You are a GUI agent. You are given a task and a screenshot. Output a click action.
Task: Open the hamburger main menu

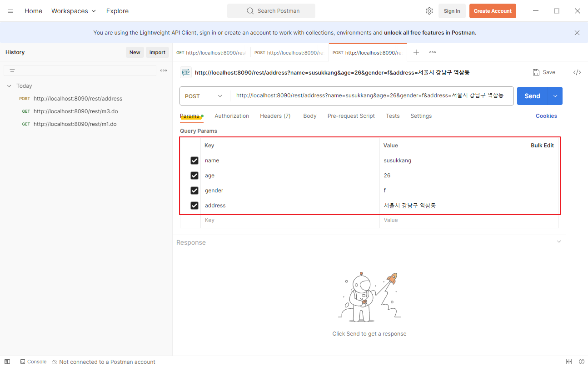point(10,11)
